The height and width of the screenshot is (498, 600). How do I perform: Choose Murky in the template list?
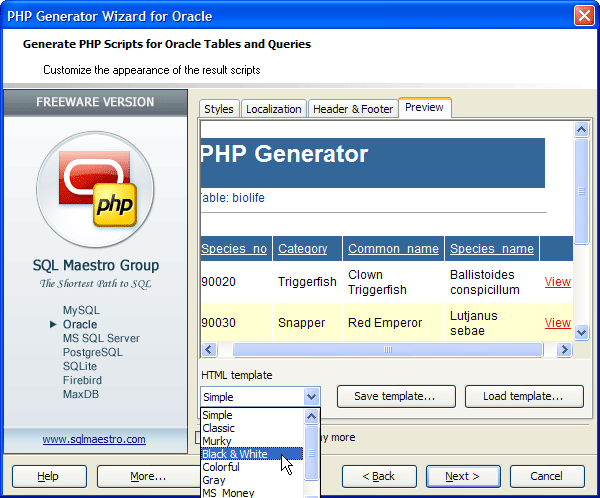click(x=252, y=441)
